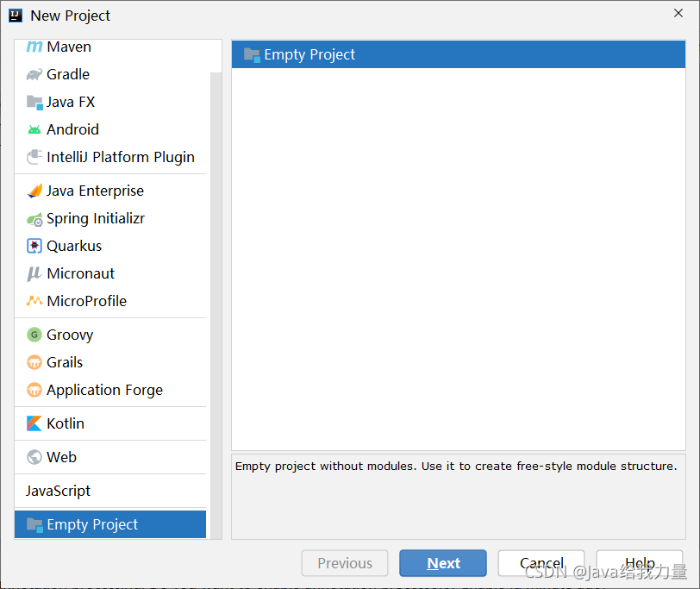Choose the Spring Initializr label

coord(96,219)
